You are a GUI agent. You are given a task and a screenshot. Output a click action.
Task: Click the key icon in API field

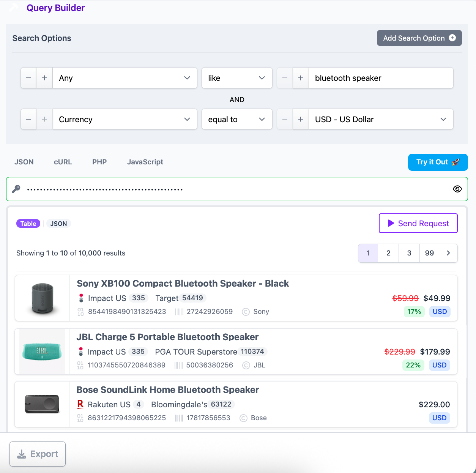coord(16,189)
